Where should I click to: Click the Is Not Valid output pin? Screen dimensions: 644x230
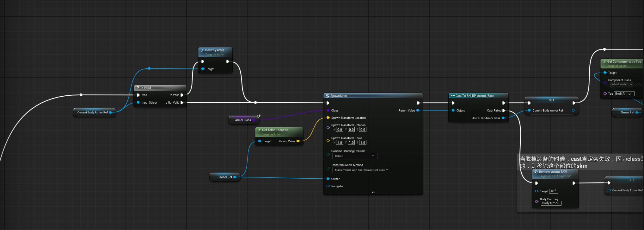click(x=182, y=103)
